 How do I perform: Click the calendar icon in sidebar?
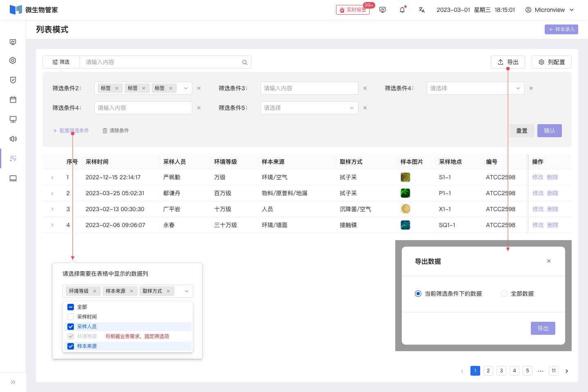point(13,100)
